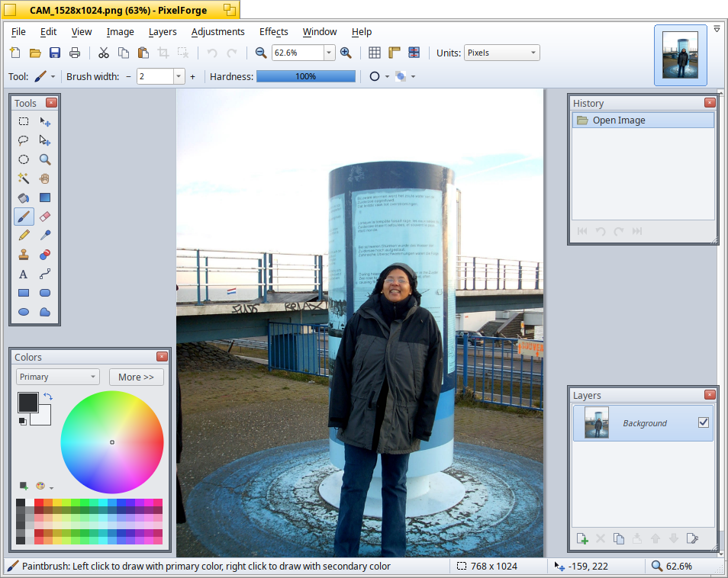
Task: Select the Pencil tool
Action: (24, 236)
